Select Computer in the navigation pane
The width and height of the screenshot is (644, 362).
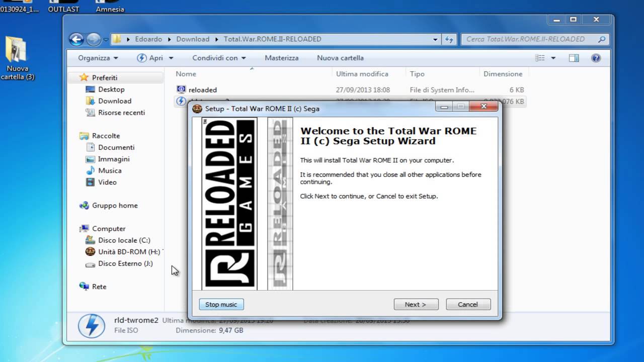pos(109,228)
